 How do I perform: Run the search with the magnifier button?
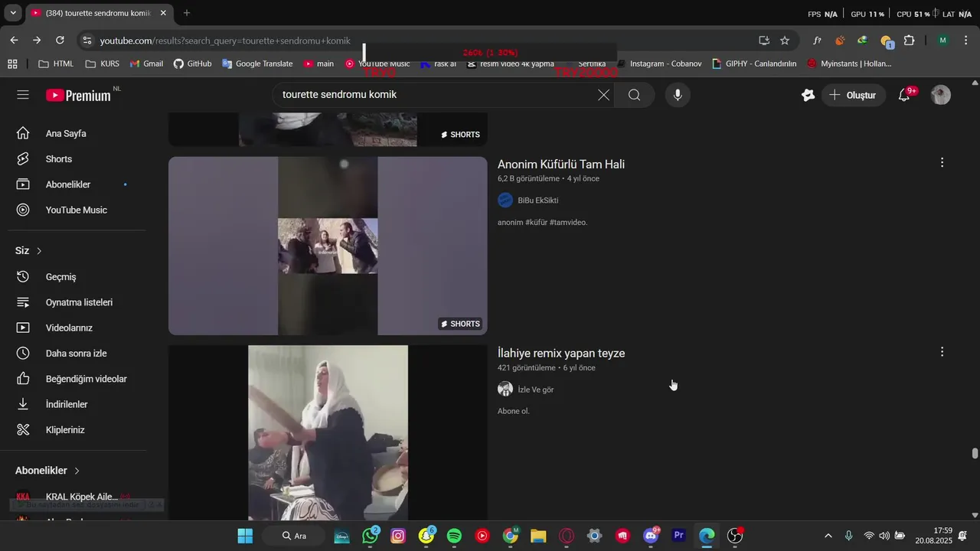(634, 95)
